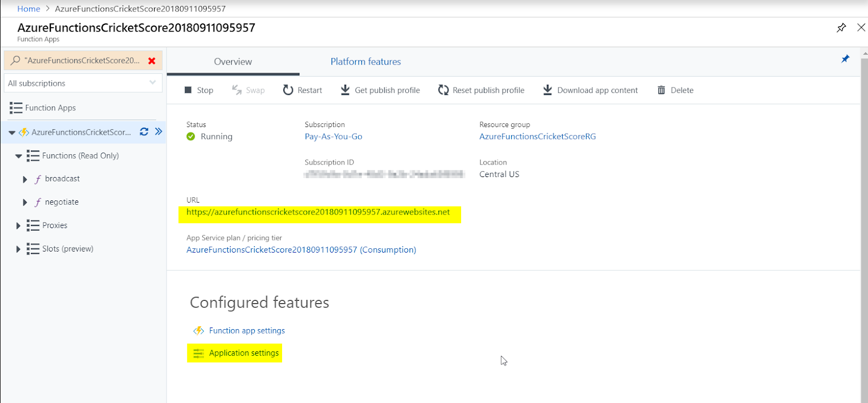This screenshot has width=868, height=403.
Task: Click the Proxies list icon
Action: point(33,225)
